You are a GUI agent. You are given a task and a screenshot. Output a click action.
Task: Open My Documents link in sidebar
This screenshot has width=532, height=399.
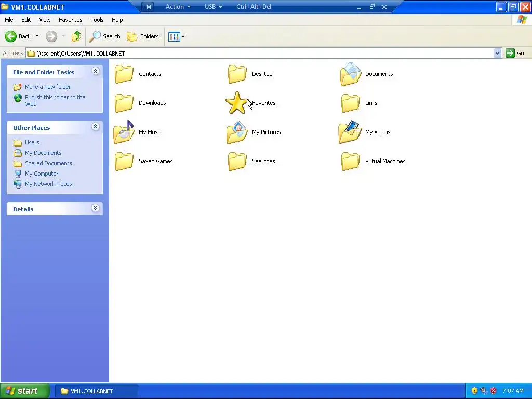[x=43, y=153]
